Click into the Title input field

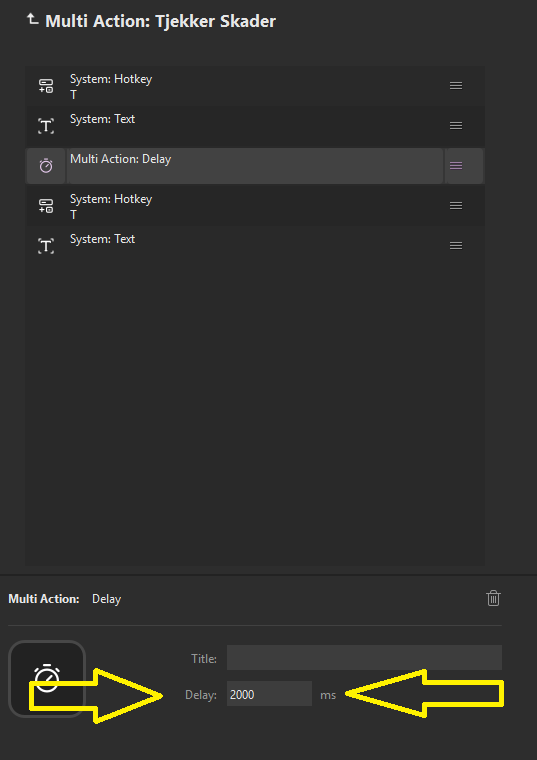point(364,658)
